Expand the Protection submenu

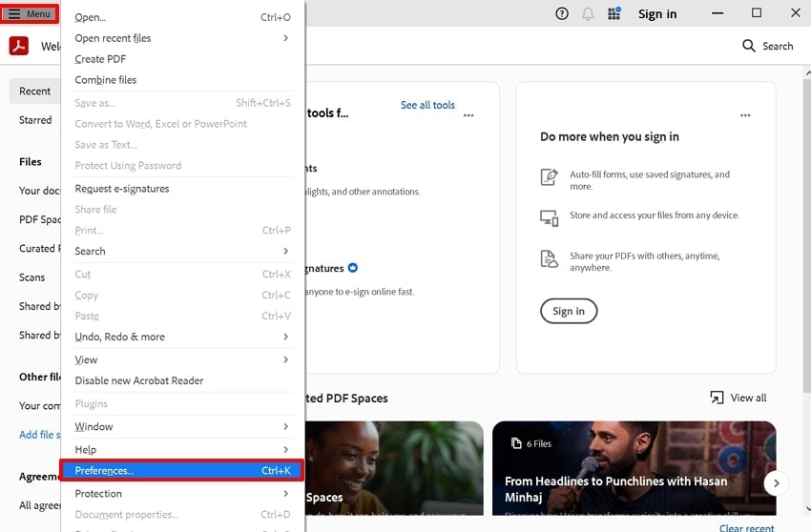tap(182, 493)
